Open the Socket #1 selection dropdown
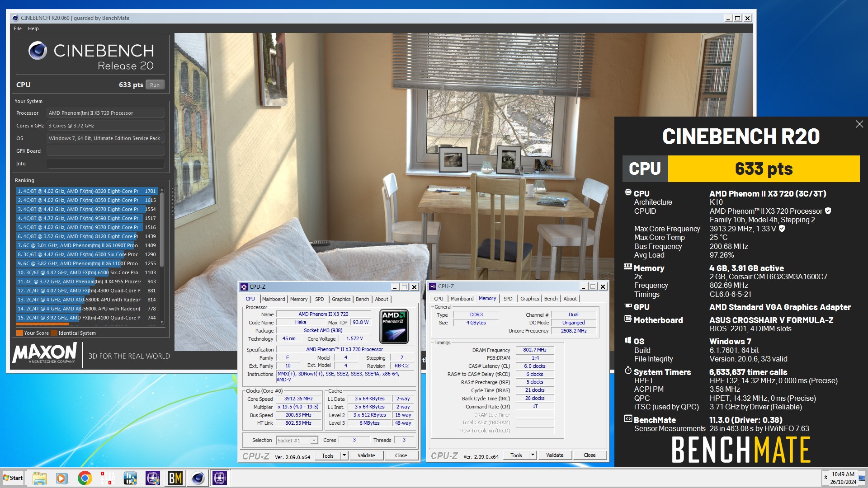 (297, 440)
